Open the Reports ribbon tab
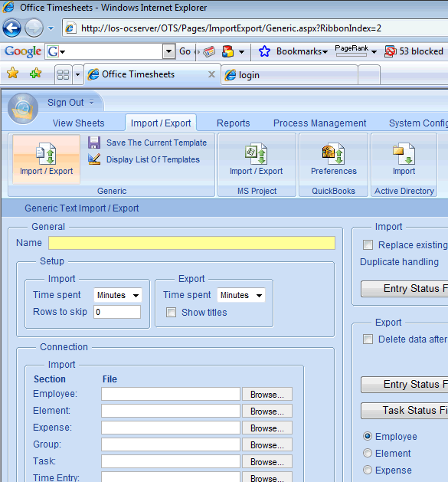The image size is (448, 482). point(234,123)
